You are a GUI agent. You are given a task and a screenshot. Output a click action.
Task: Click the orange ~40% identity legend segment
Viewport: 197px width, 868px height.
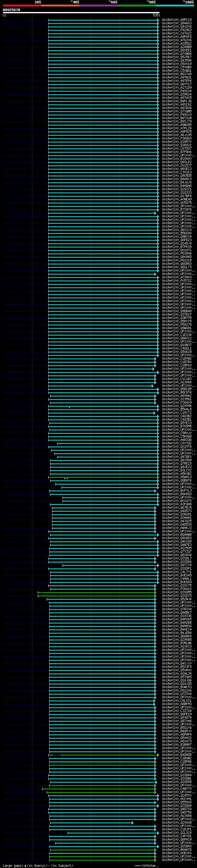point(60,6)
